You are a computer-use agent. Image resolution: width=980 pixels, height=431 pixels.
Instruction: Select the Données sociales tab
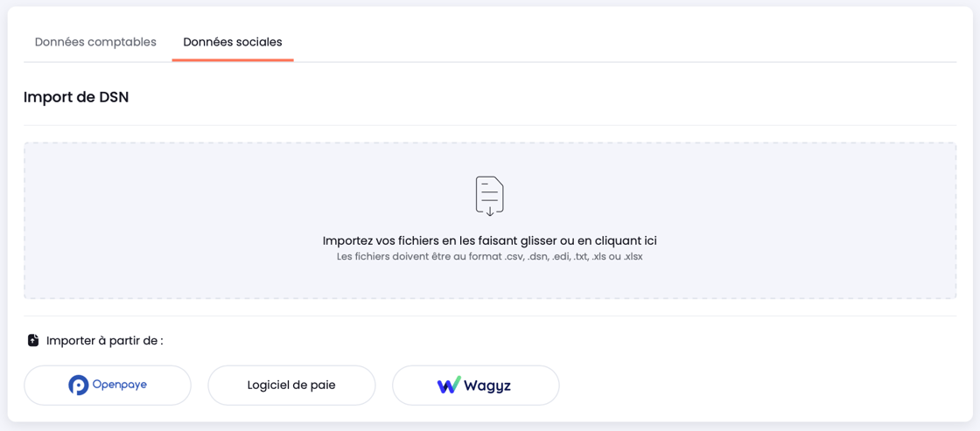233,43
